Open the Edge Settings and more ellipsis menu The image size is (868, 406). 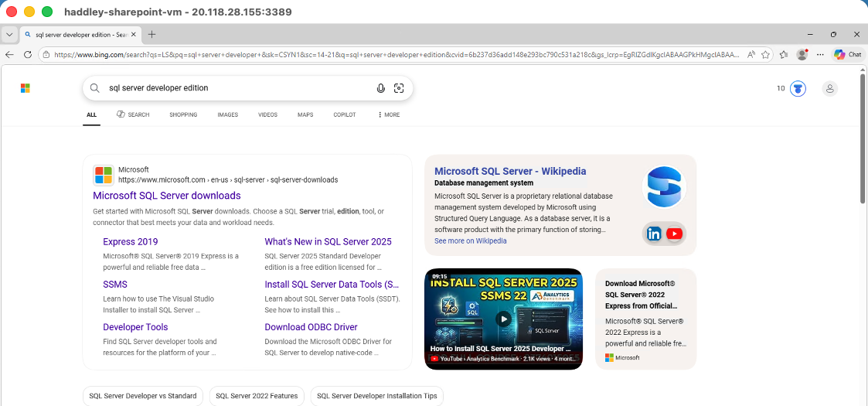[x=820, y=54]
